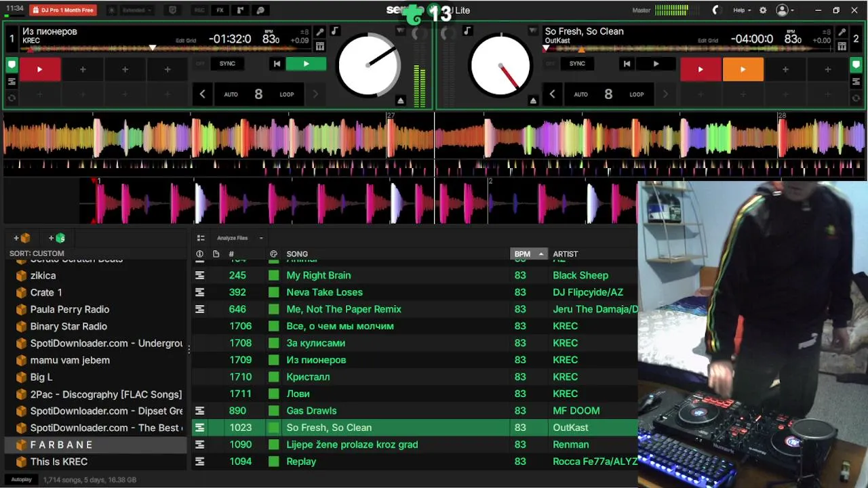Sort library by ARTIST column

(x=566, y=254)
